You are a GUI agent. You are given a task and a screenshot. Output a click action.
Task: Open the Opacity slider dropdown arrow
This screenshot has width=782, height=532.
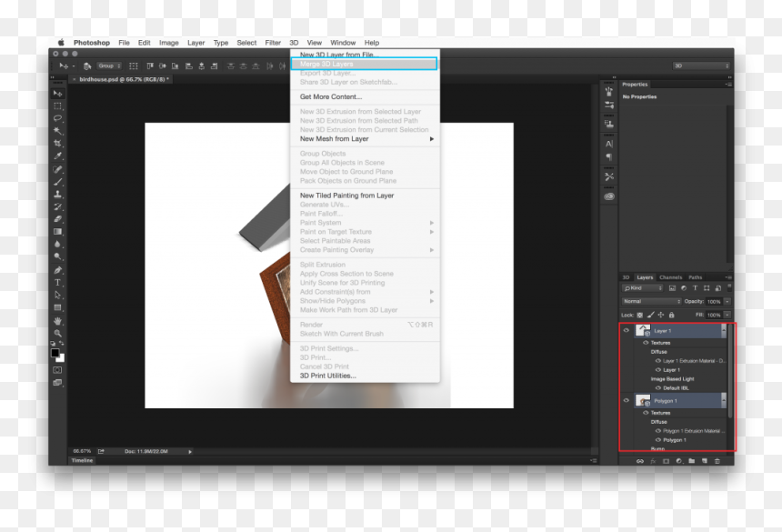[x=727, y=302]
